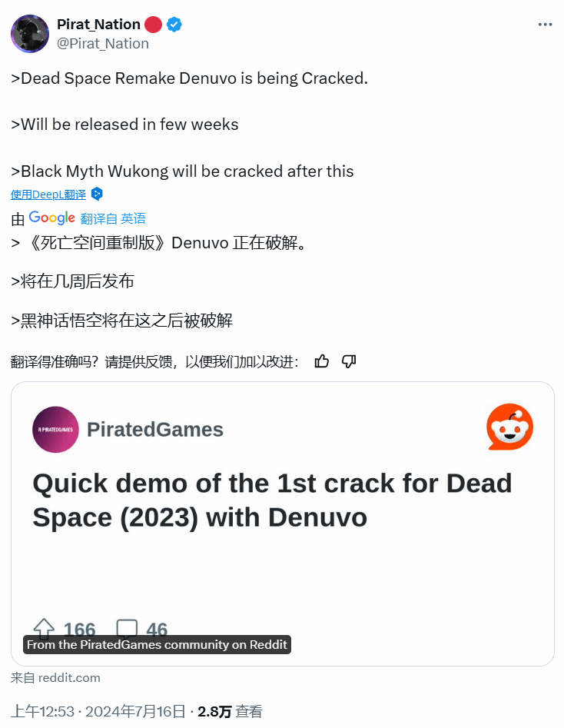Viewport: 564px width, 728px height.
Task: Rate translation with thumbs up
Action: pos(322,361)
